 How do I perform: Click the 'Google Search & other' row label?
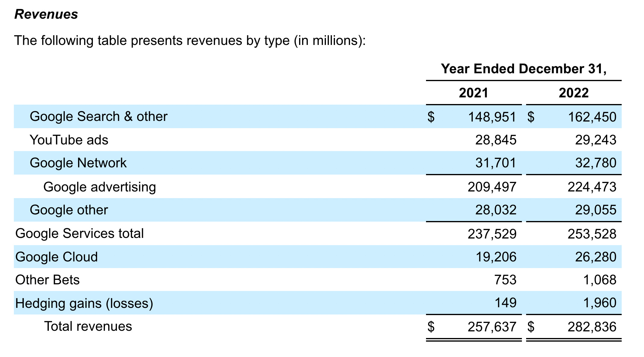click(99, 116)
